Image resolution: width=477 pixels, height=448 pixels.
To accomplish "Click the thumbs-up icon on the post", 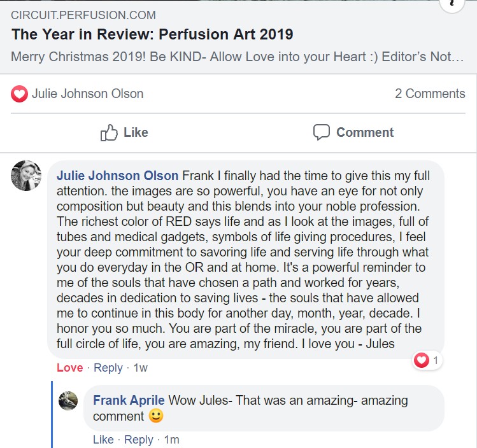I will [110, 132].
